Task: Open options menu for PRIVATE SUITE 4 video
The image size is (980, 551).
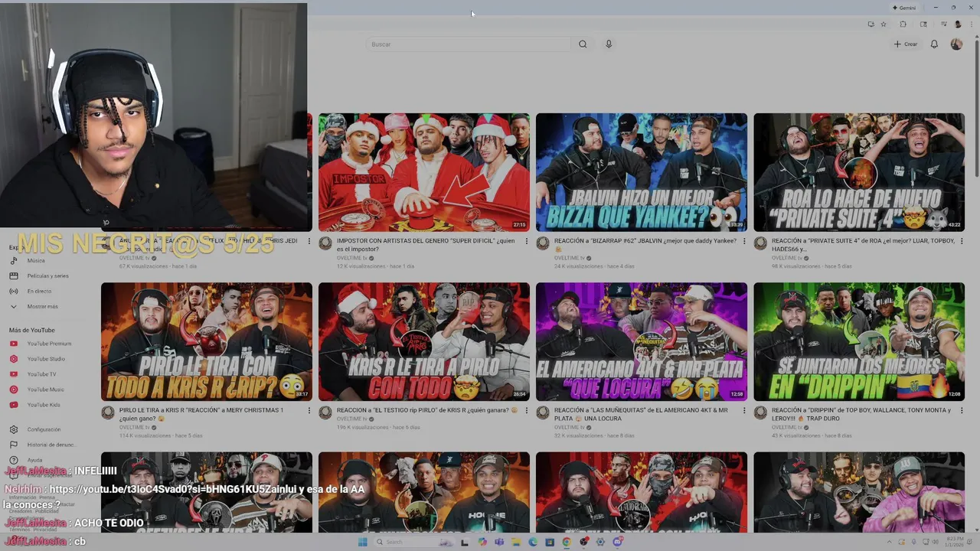Action: [x=962, y=241]
